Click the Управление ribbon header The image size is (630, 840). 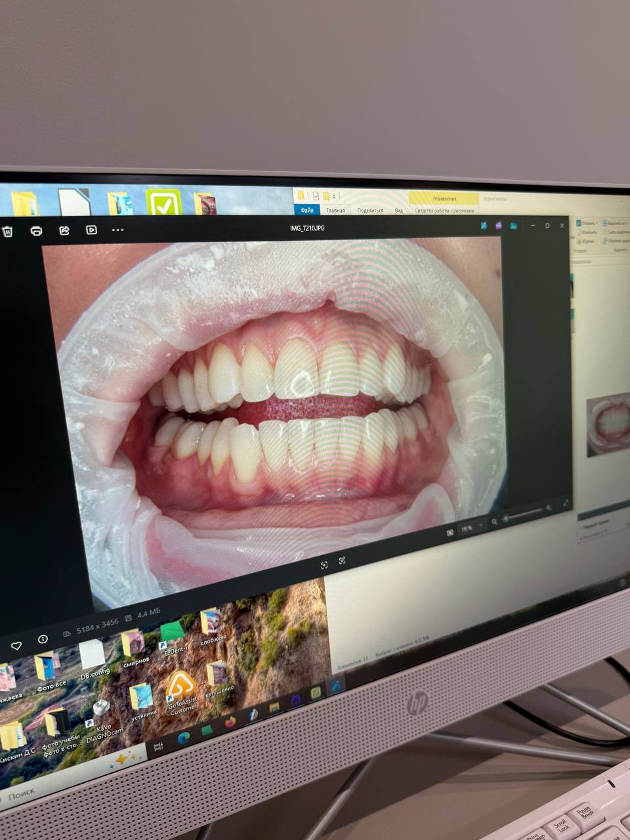(x=444, y=198)
